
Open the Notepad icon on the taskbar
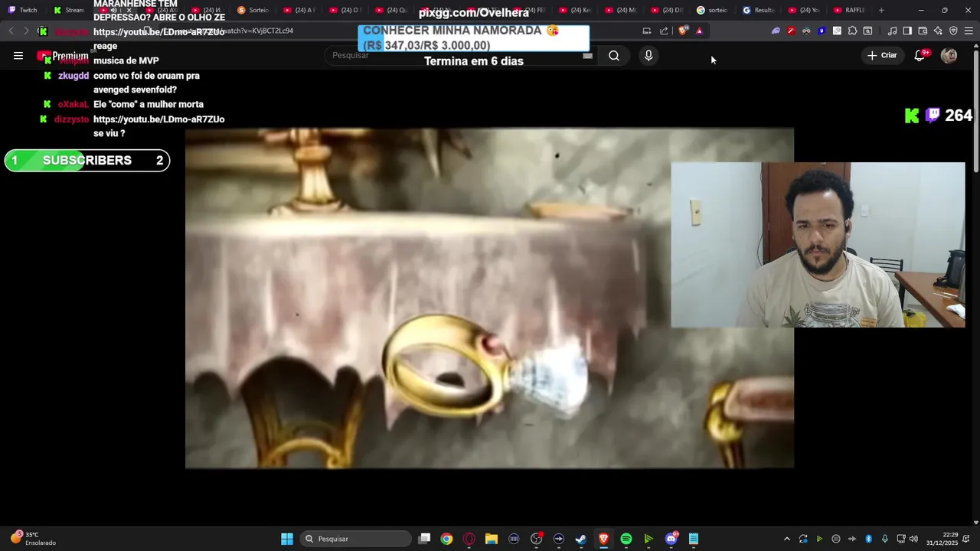694,539
